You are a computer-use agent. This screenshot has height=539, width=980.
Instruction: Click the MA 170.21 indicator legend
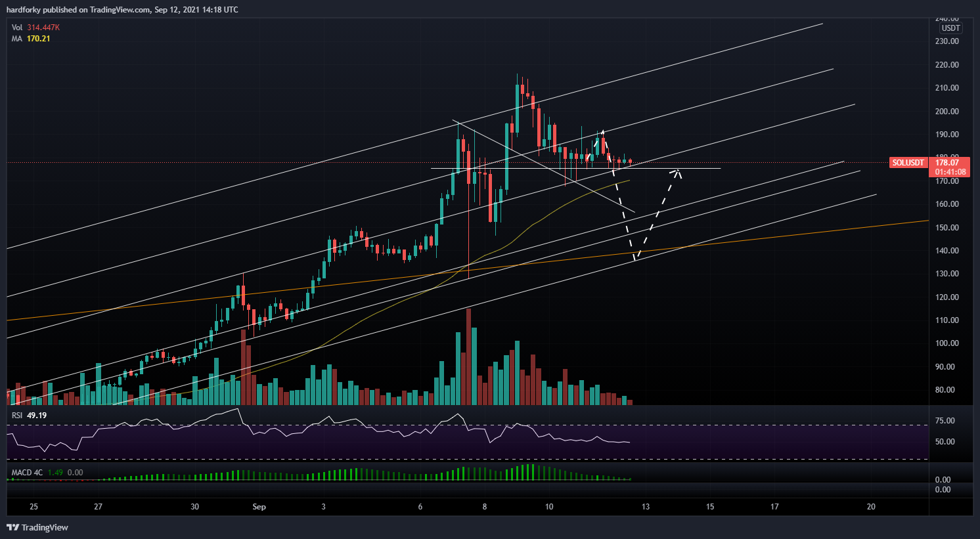point(31,39)
